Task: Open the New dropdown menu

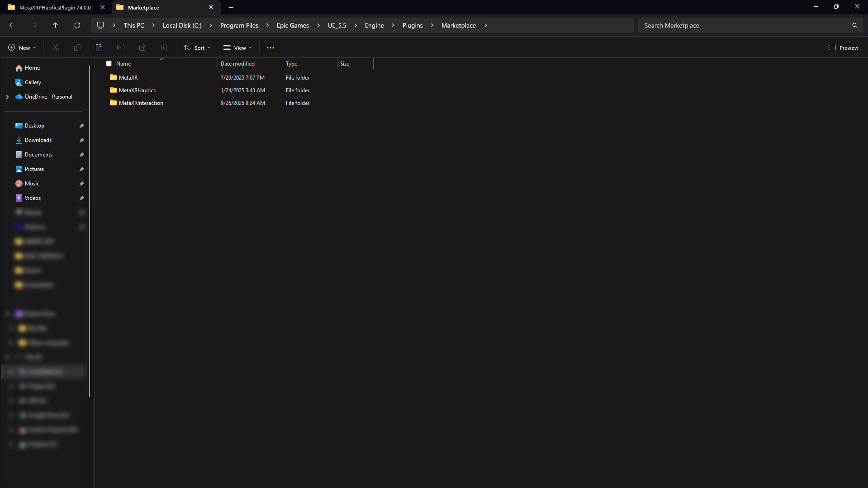Action: coord(22,47)
